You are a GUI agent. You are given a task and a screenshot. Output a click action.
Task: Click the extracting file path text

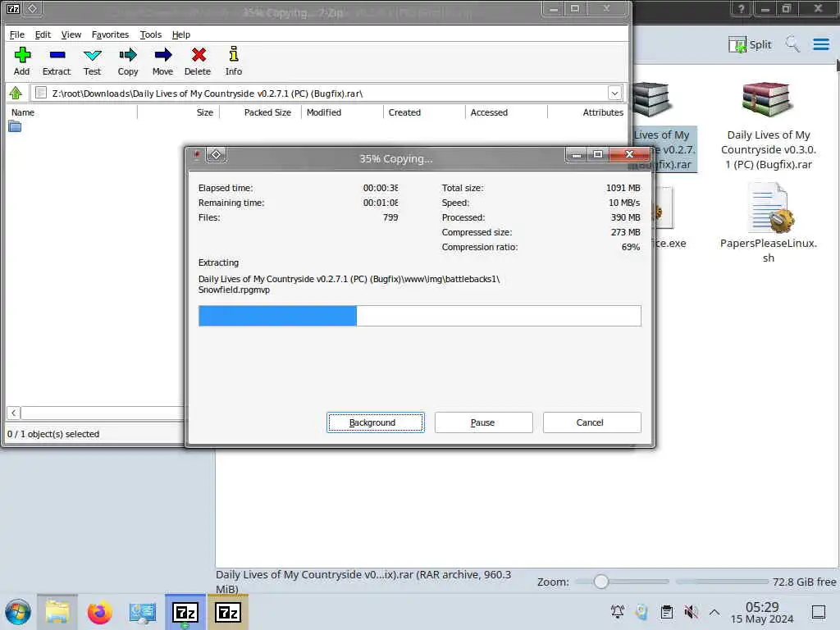pyautogui.click(x=349, y=285)
